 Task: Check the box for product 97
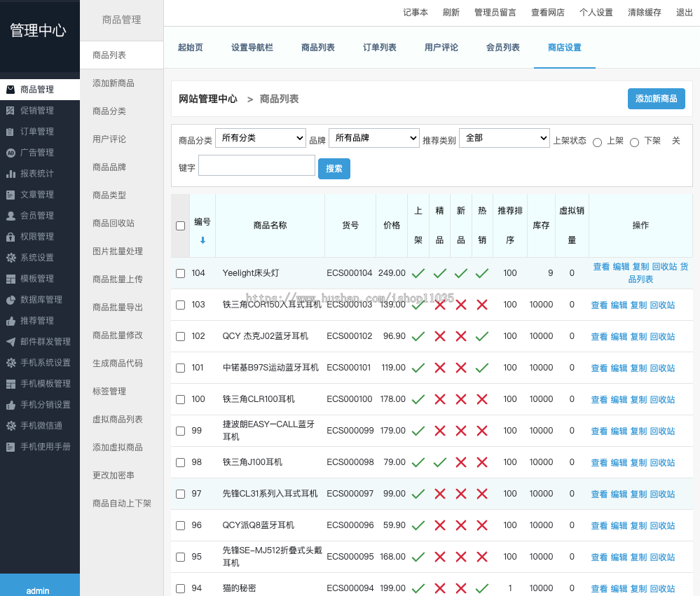(x=180, y=494)
